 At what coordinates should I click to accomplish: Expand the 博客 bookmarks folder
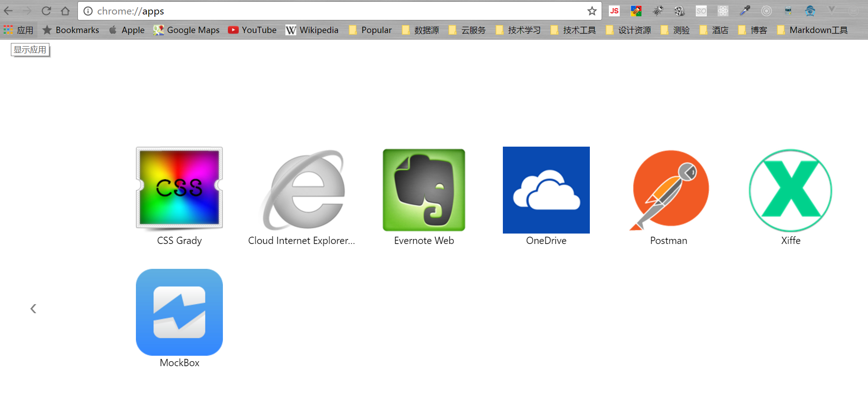tap(753, 30)
